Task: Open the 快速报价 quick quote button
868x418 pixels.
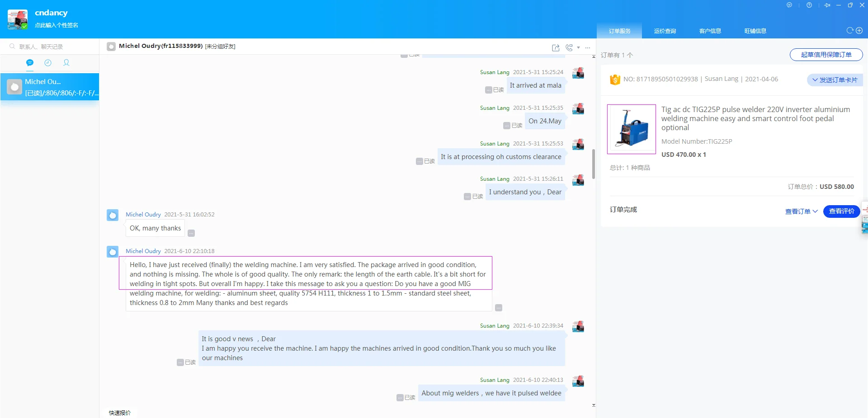Action: 120,413
